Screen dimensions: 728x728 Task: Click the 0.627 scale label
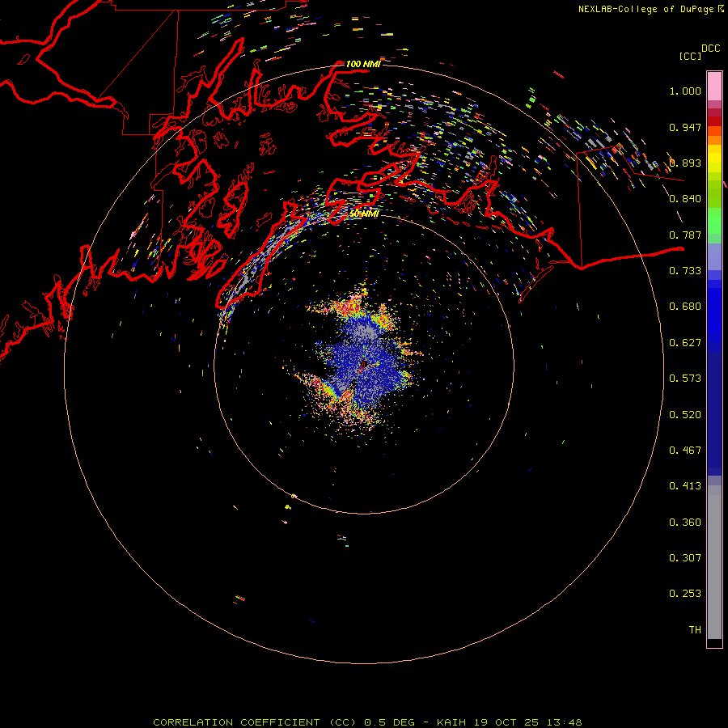pyautogui.click(x=685, y=343)
